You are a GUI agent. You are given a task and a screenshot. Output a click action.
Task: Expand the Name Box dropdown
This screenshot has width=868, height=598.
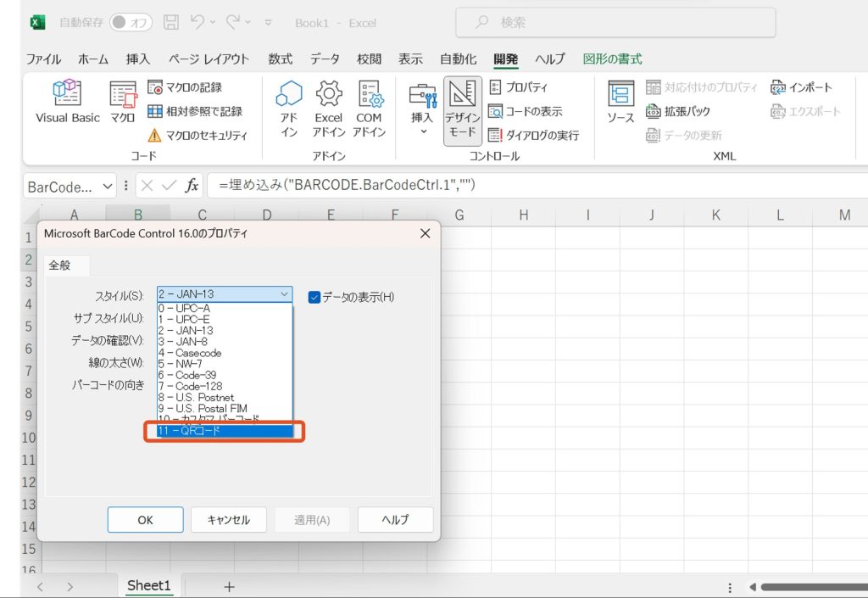108,187
